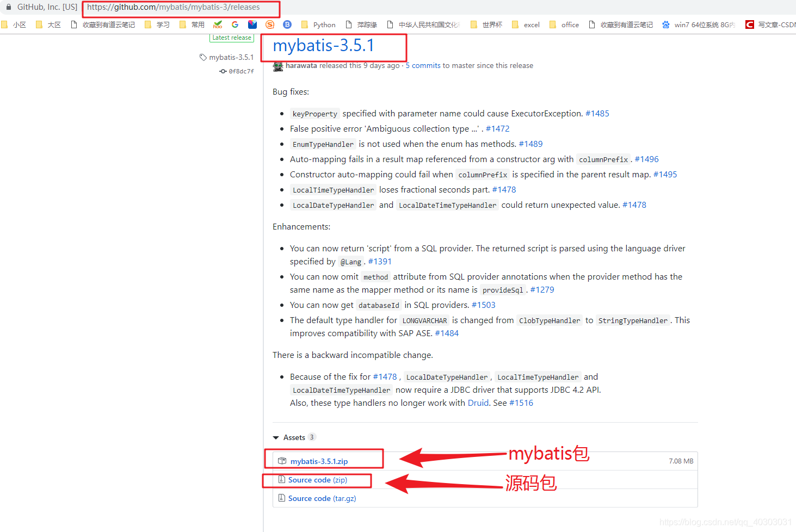Open the 小区 bookmark folder

point(14,24)
